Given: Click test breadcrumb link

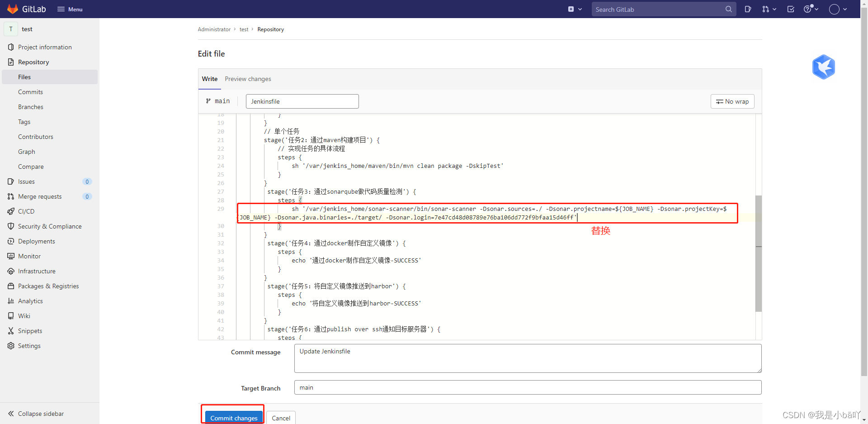Looking at the screenshot, I should point(244,29).
